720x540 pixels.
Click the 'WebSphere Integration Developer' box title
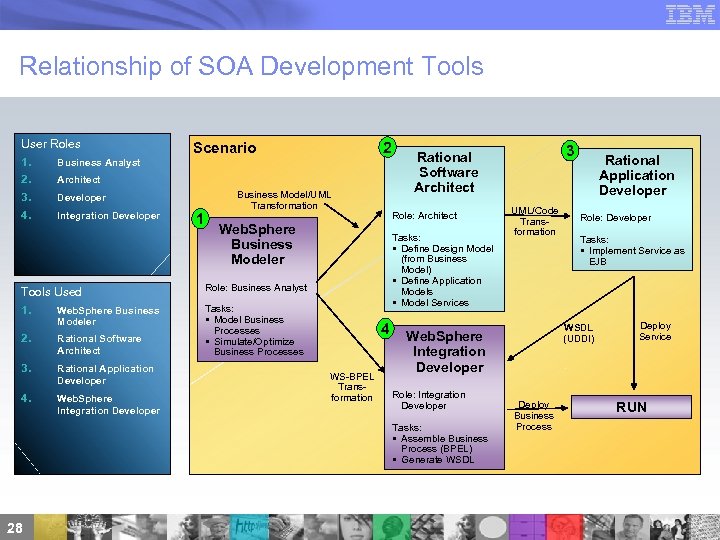click(x=445, y=352)
